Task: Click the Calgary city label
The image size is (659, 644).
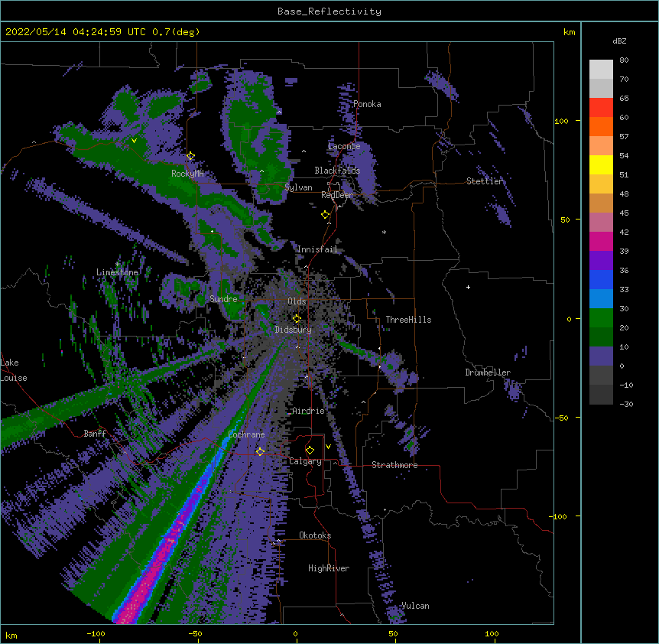Action: (305, 461)
